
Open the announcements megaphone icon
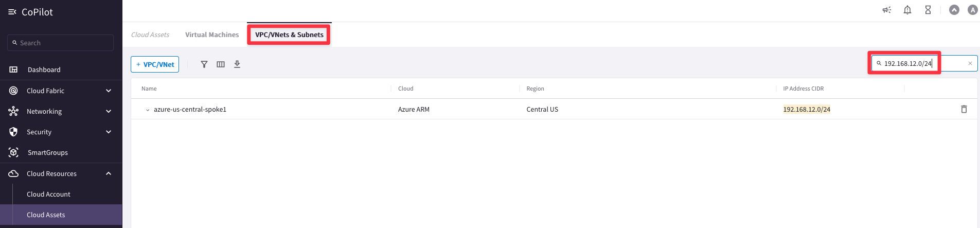[887, 10]
